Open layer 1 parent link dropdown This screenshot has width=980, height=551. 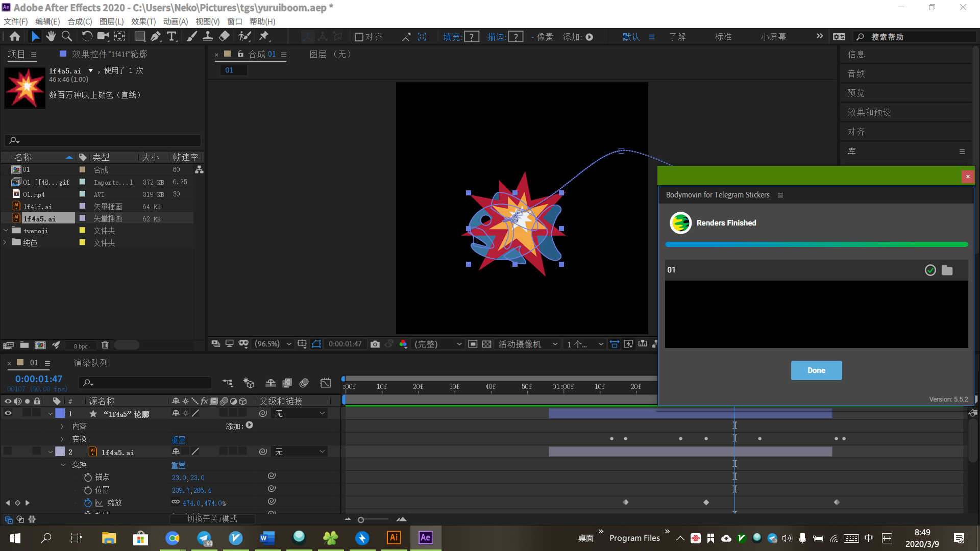coord(300,414)
